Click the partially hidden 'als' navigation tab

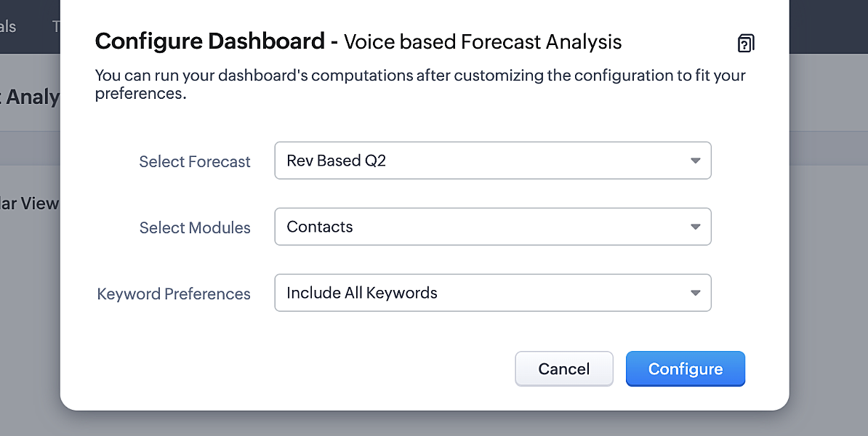coord(8,27)
